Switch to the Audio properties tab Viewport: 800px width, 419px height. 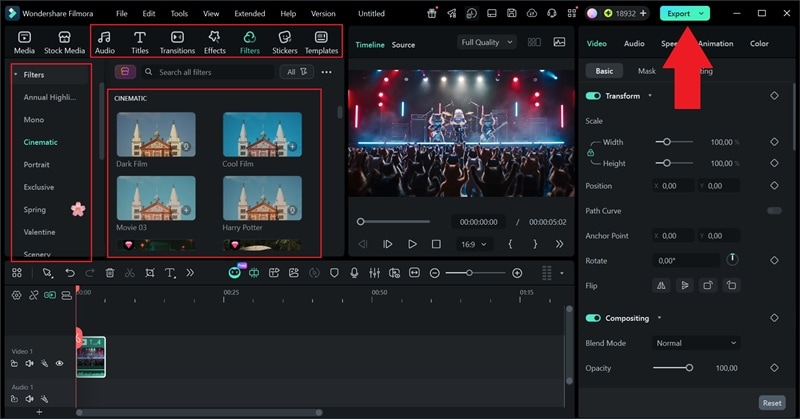(634, 43)
